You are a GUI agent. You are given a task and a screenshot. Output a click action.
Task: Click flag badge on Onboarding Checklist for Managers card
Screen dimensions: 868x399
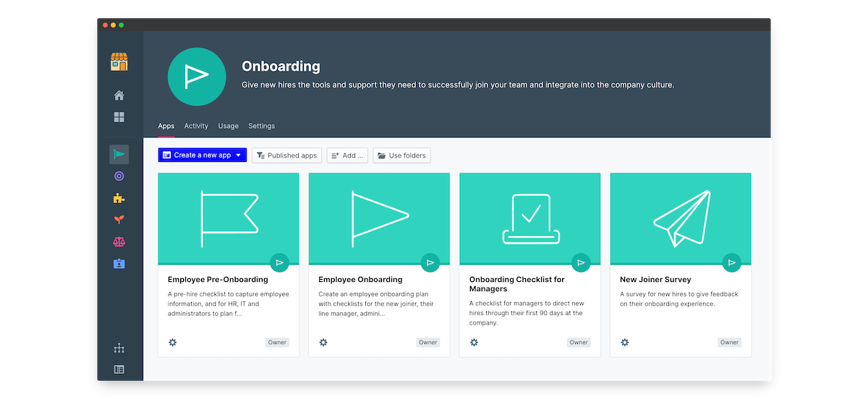coord(581,262)
